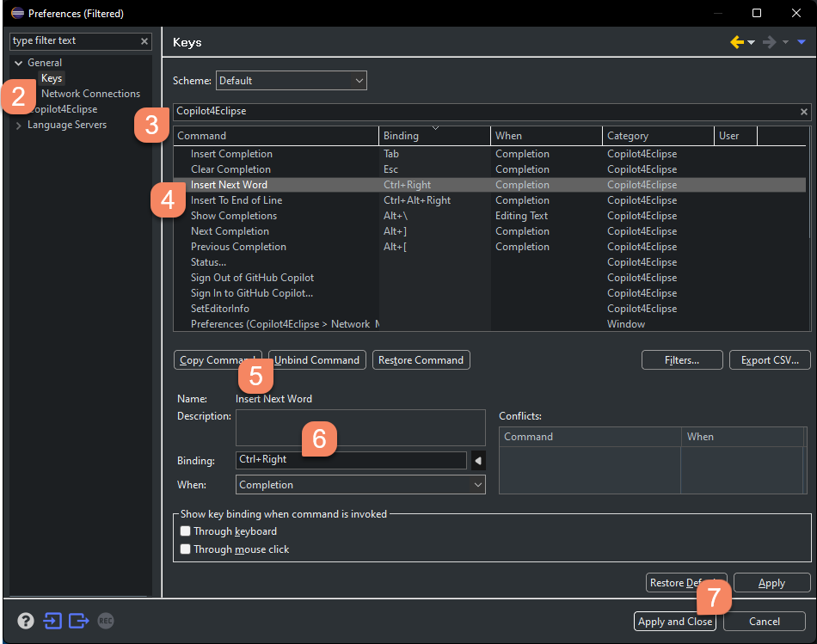The height and width of the screenshot is (644, 817).
Task: Click the Unbind Command button
Action: click(x=316, y=360)
